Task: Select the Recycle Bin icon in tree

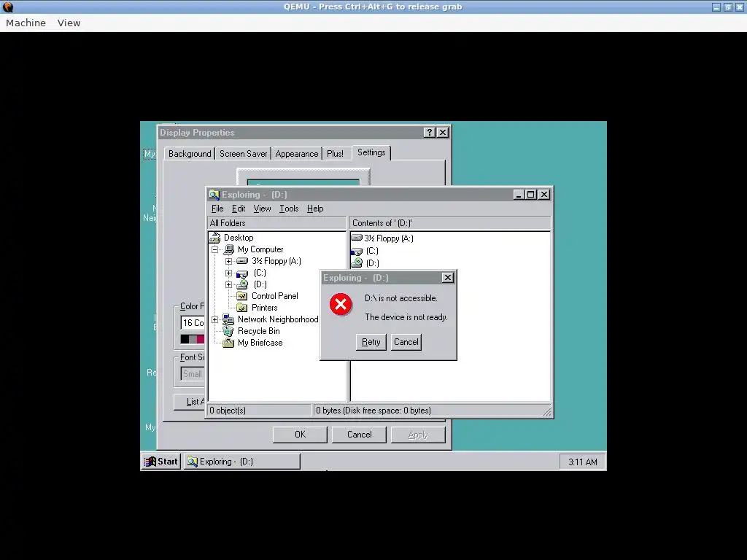Action: [x=228, y=331]
